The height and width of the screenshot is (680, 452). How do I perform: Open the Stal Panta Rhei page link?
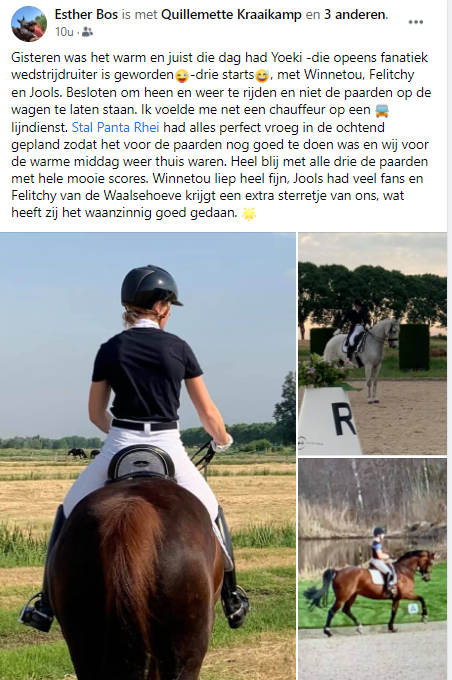pyautogui.click(x=115, y=128)
